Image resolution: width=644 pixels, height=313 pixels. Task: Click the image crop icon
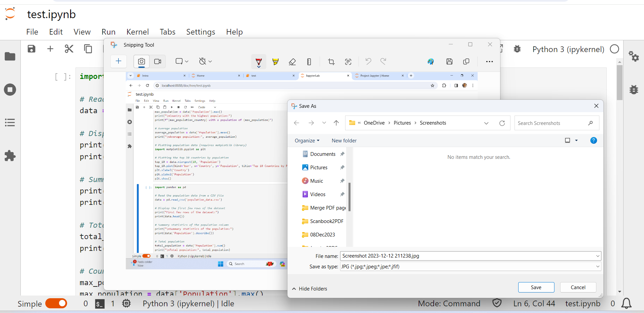pos(331,61)
